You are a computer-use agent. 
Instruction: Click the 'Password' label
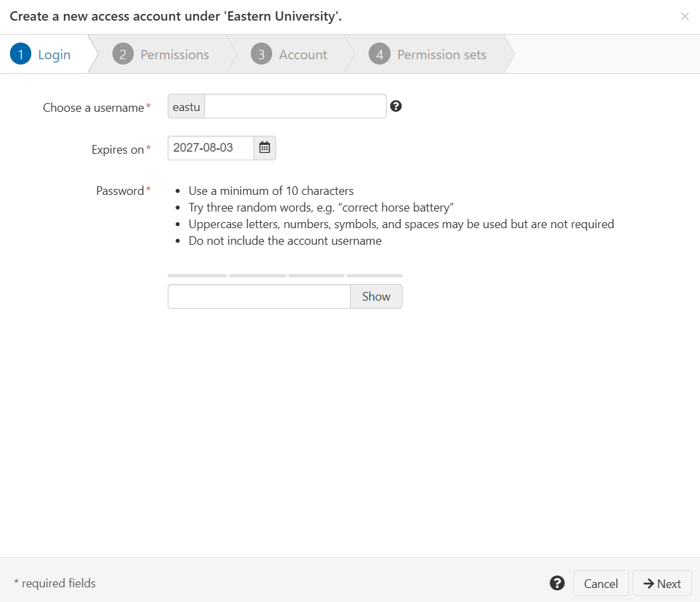120,191
